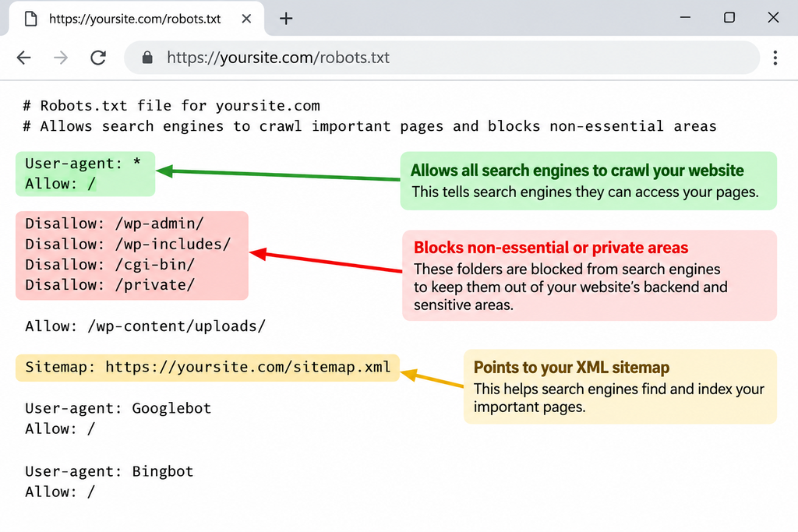Click the 'Allow: /' line under Bingbot

pos(60,491)
